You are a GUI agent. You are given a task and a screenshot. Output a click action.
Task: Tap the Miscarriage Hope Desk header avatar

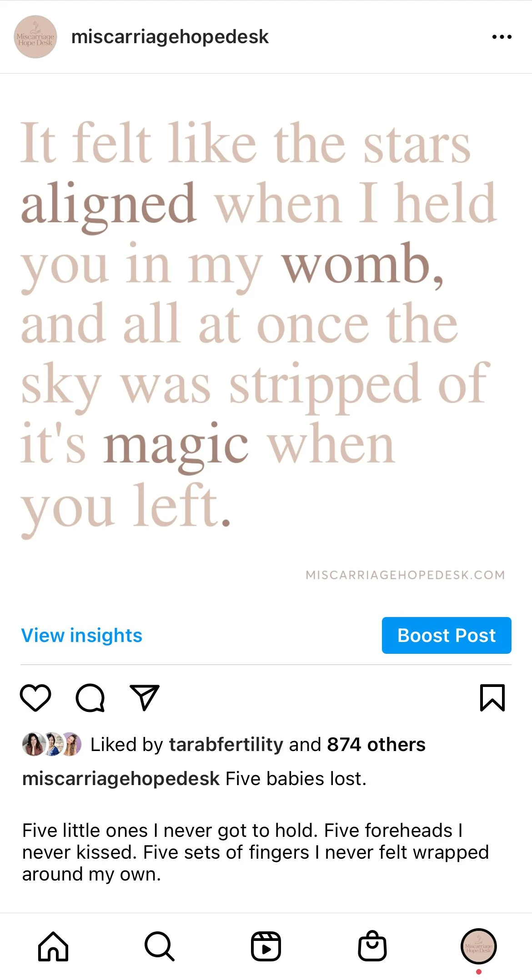[x=35, y=37]
